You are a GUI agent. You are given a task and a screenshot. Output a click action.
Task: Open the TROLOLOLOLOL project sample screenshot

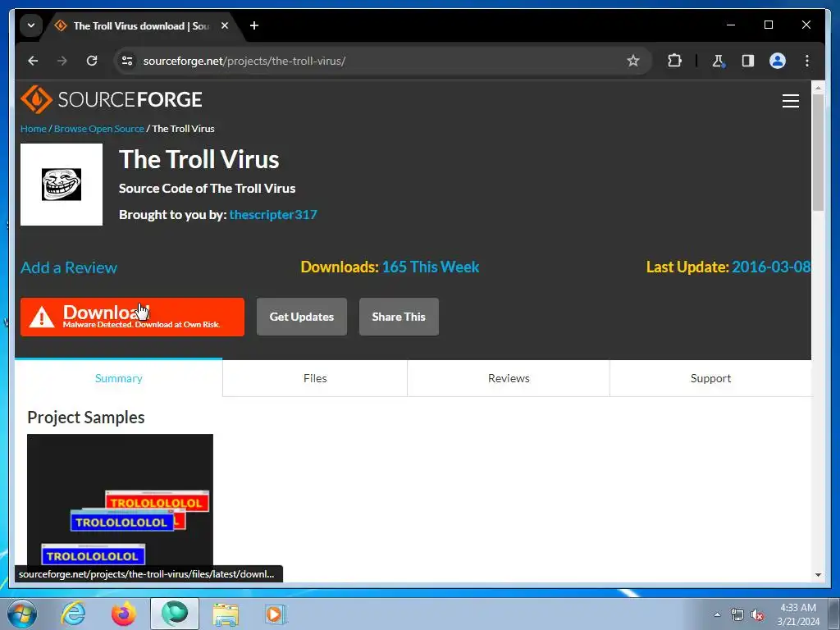click(120, 500)
